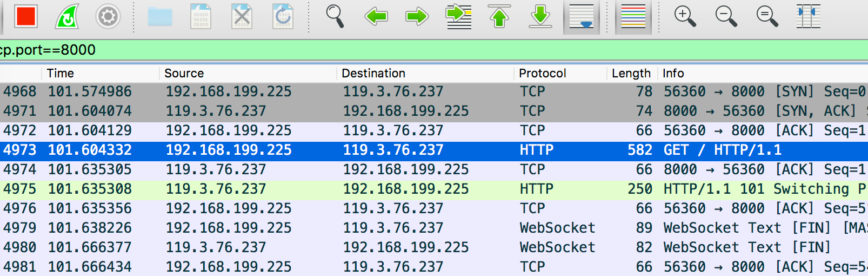Toggle packet list colorization
This screenshot has width=868, height=276.
coord(633,16)
